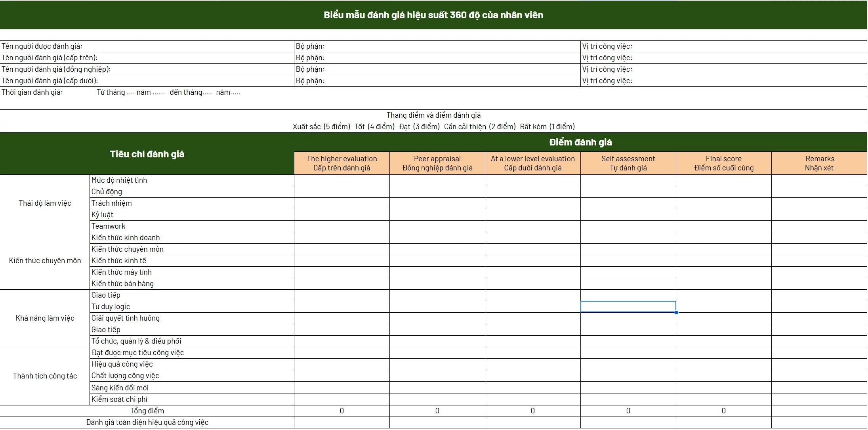The width and height of the screenshot is (868, 430).
Task: Click the 'Kiến thức máy tính' cell
Action: pyautogui.click(x=192, y=272)
